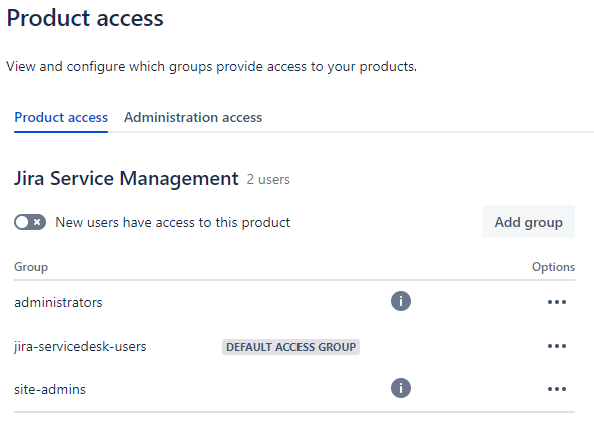The image size is (594, 424).
Task: Open the info icon for site-admins group
Action: point(401,388)
